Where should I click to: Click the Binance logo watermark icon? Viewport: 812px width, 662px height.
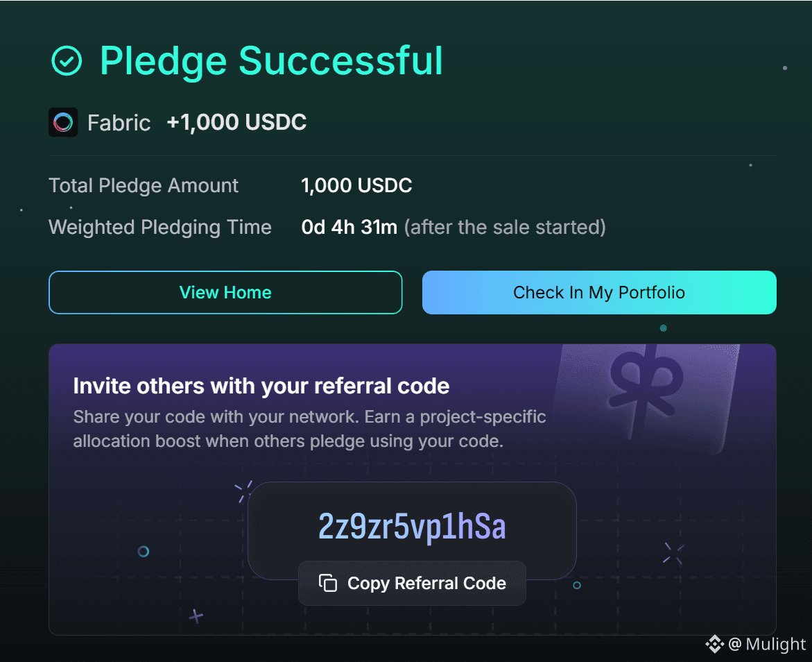[x=714, y=645]
